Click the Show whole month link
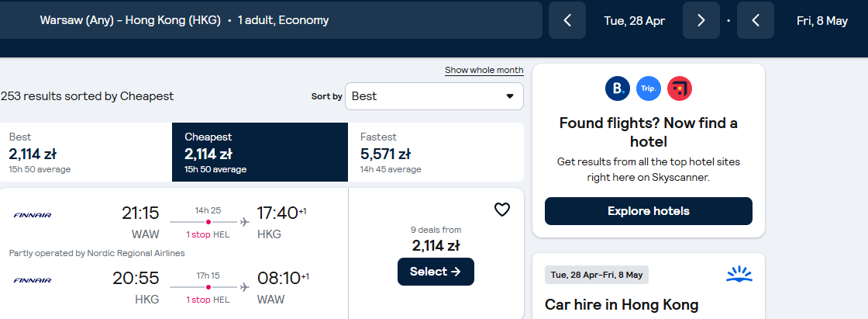This screenshot has height=319, width=868. click(x=484, y=70)
